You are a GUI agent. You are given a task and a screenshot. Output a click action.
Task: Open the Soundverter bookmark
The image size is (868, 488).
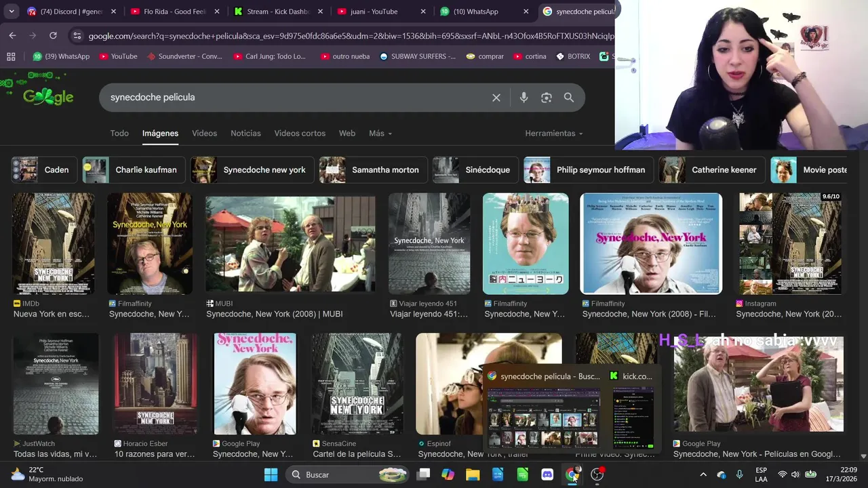pos(184,56)
